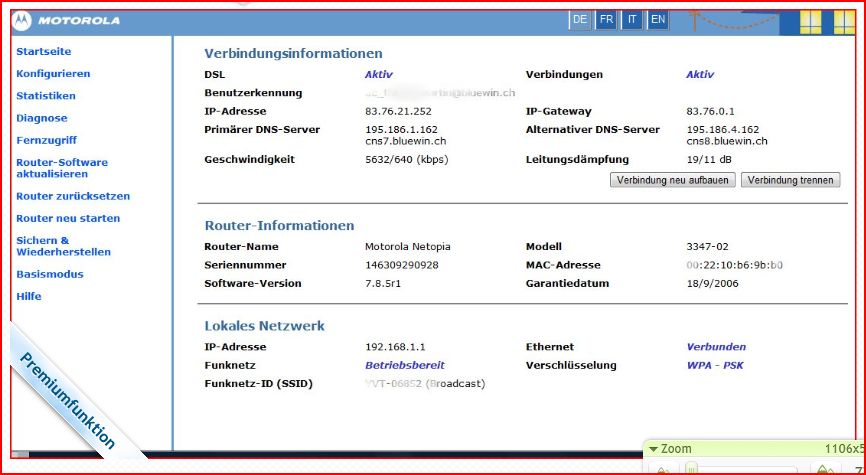Click DSL status Aktiv
Viewport: 866px width, 475px height.
[378, 74]
